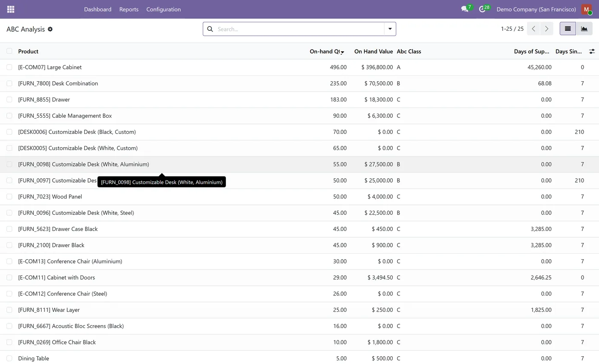
Task: Toggle the select-all header checkbox
Action: pyautogui.click(x=9, y=51)
